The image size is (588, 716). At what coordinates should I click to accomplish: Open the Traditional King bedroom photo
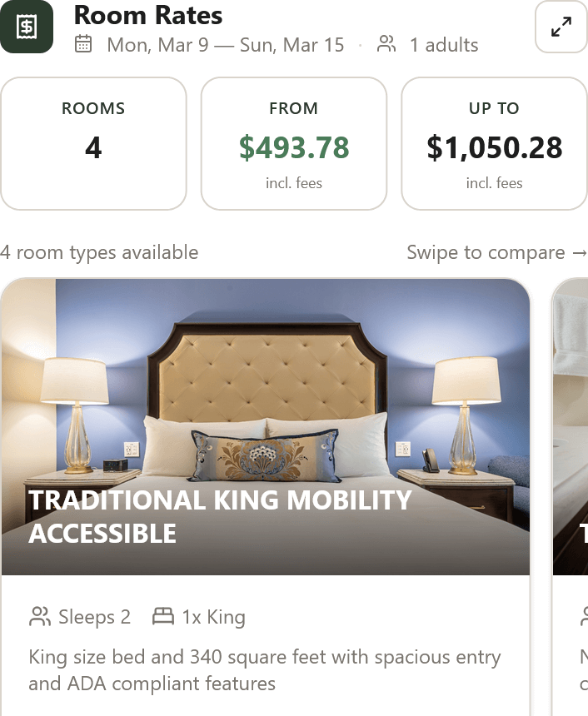[265, 383]
